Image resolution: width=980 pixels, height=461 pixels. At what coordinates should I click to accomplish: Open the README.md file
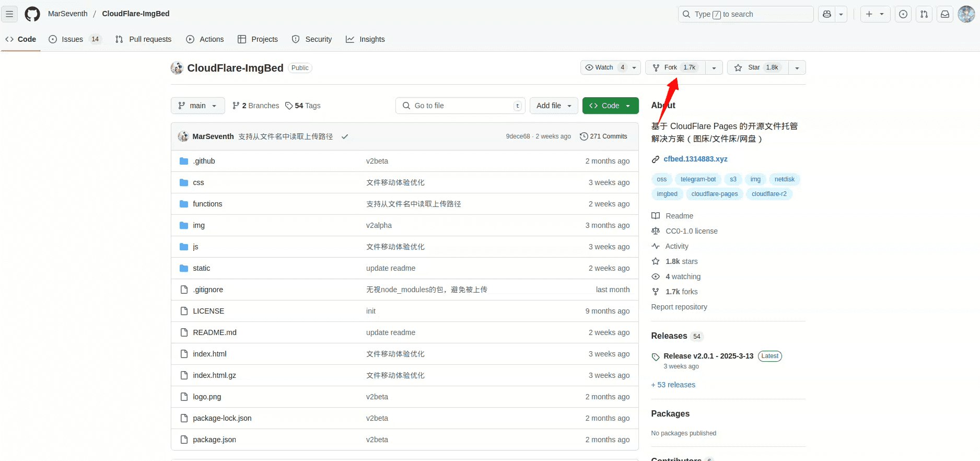click(215, 332)
